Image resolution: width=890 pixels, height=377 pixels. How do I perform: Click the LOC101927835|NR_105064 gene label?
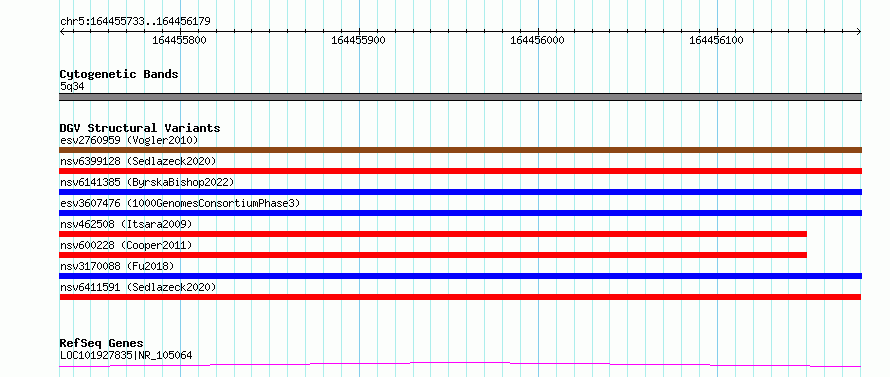click(x=126, y=356)
